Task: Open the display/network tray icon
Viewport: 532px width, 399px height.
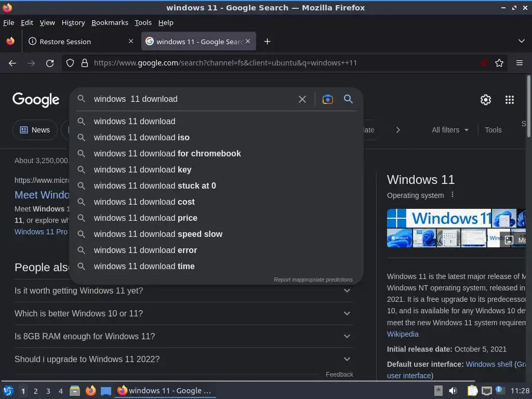Action: click(x=486, y=391)
